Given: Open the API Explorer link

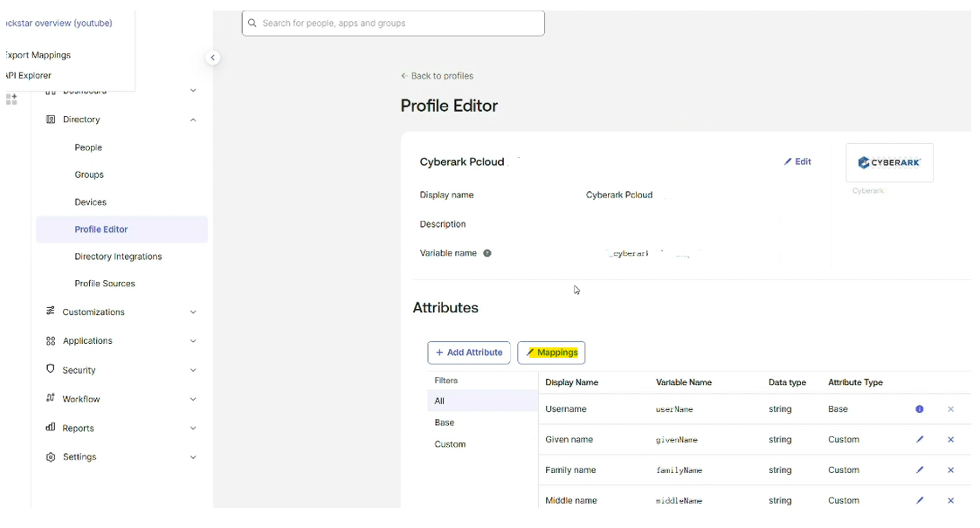Looking at the screenshot, I should 28,75.
